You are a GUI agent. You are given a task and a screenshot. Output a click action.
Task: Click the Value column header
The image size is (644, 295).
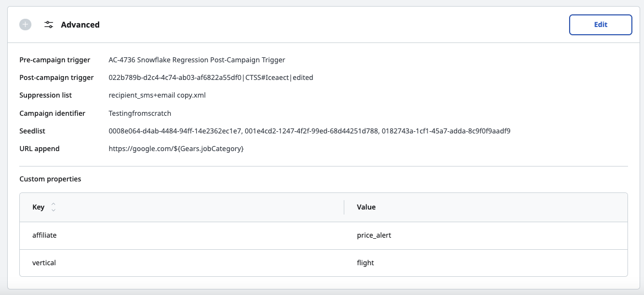pos(366,207)
